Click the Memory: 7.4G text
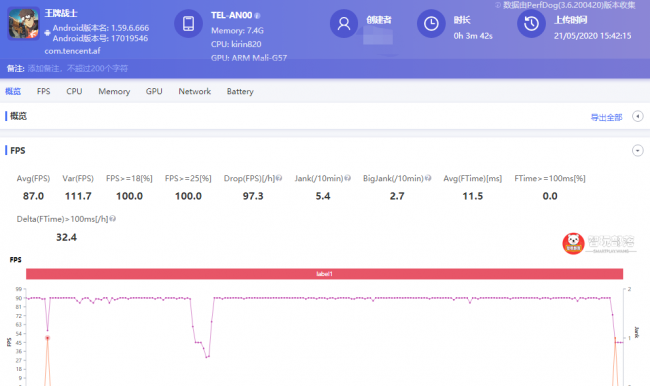 pyautogui.click(x=237, y=31)
